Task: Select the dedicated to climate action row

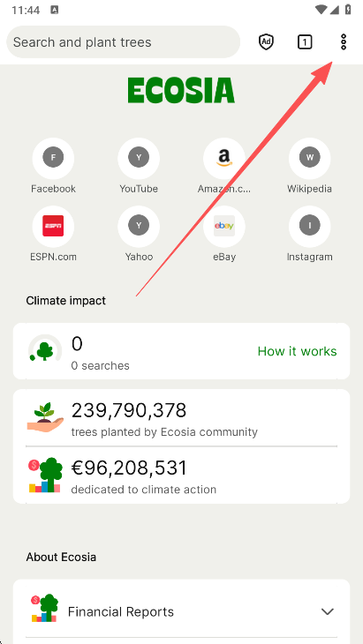Action: coord(181,476)
